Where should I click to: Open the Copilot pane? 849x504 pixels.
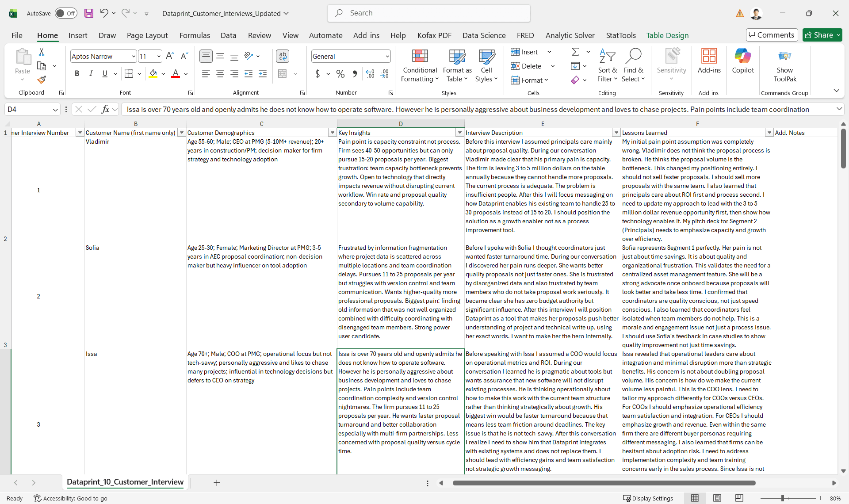(x=743, y=61)
